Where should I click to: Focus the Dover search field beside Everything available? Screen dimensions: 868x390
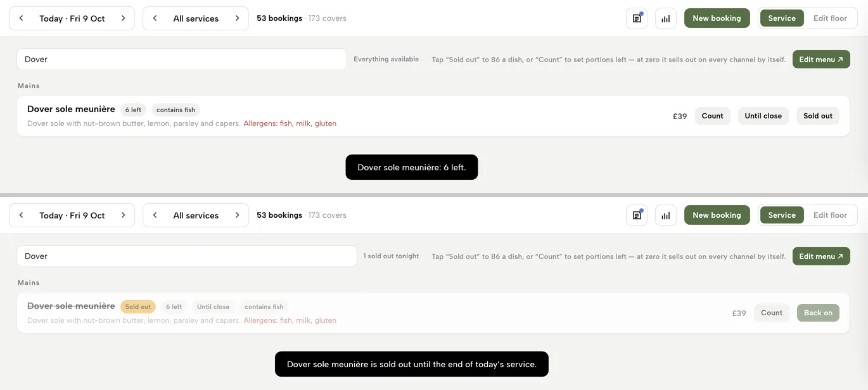pos(182,60)
